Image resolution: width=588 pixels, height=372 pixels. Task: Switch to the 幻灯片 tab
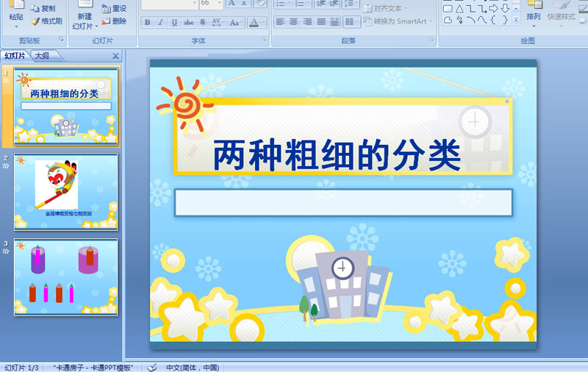(x=15, y=55)
